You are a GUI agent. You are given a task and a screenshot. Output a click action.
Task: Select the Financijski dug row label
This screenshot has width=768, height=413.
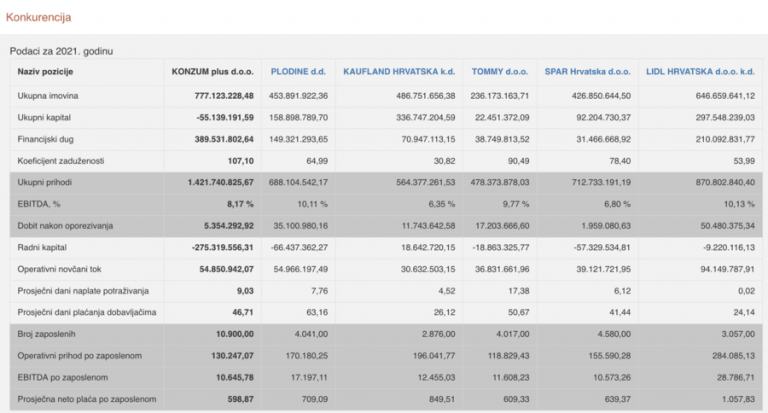[47, 139]
